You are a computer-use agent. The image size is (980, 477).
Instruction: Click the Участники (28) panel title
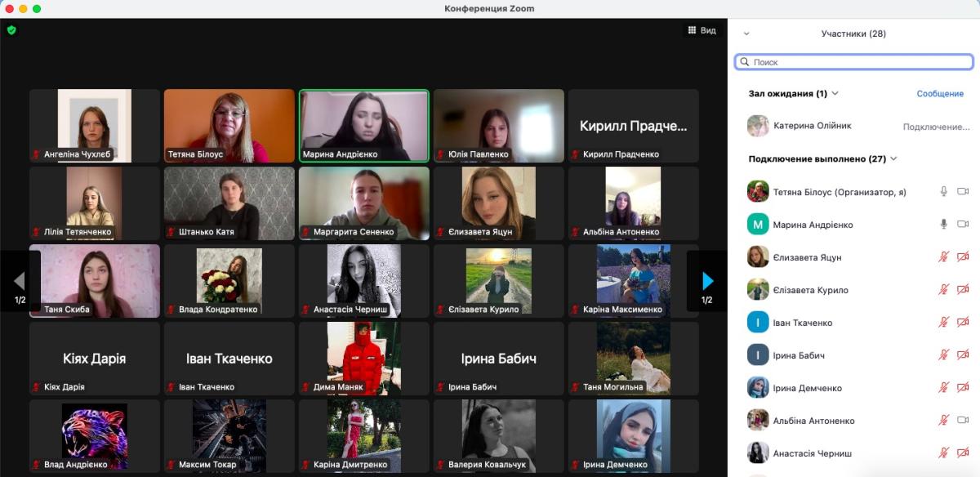(x=853, y=33)
